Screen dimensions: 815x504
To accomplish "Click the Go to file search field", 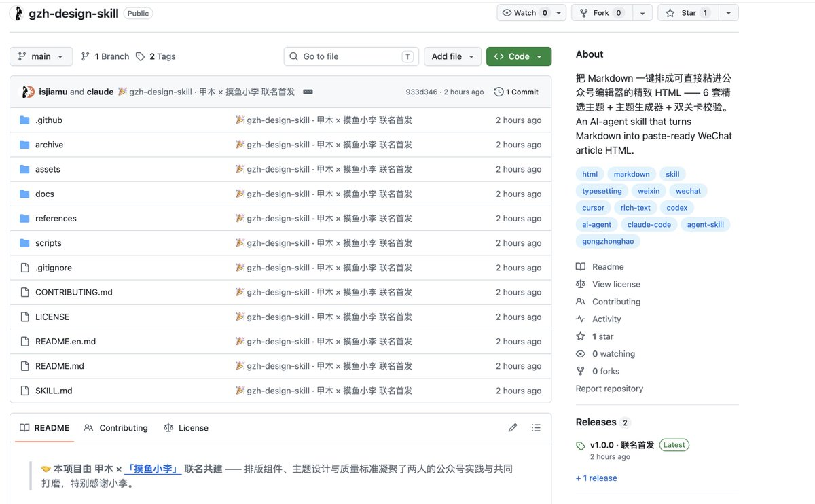I will [351, 56].
